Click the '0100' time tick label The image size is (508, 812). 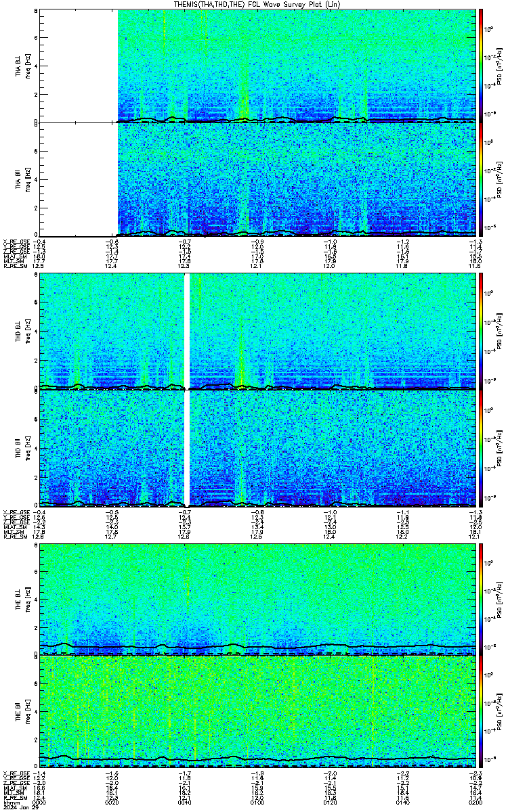[257, 803]
